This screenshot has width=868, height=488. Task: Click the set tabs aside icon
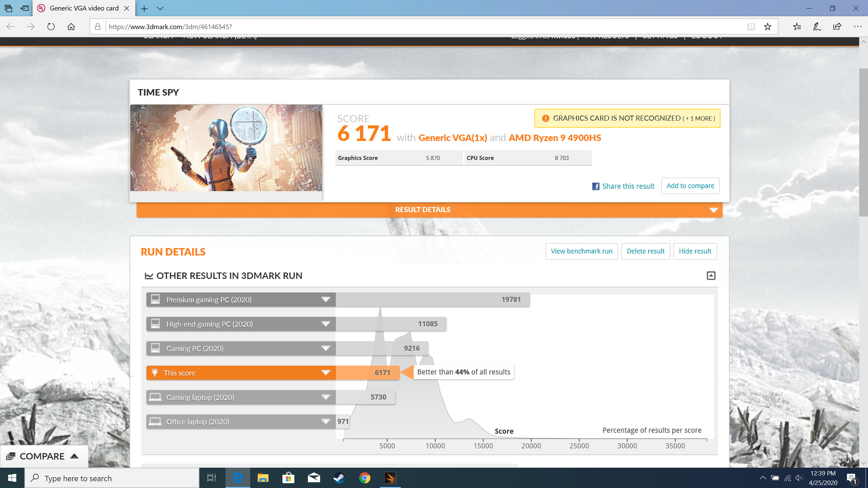click(x=24, y=8)
